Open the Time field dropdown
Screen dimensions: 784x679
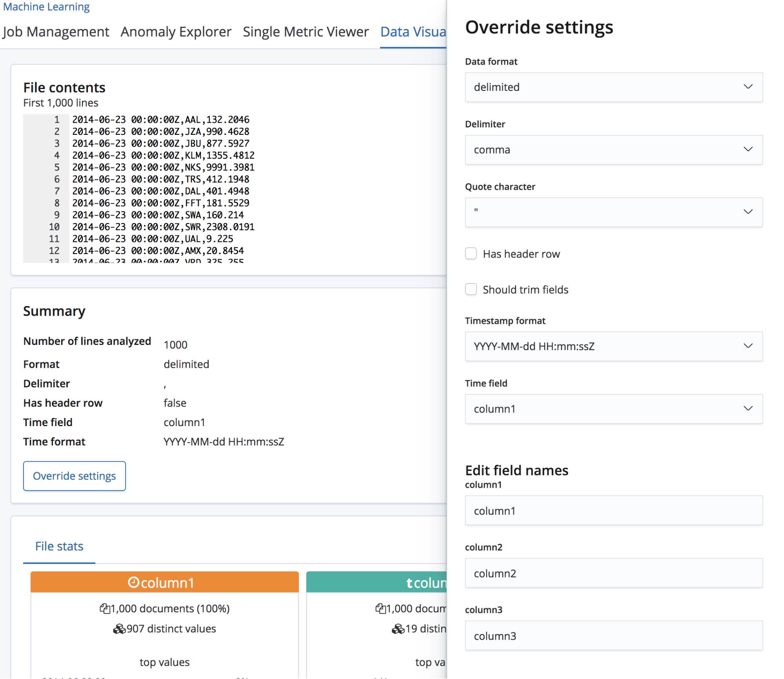[x=613, y=409]
